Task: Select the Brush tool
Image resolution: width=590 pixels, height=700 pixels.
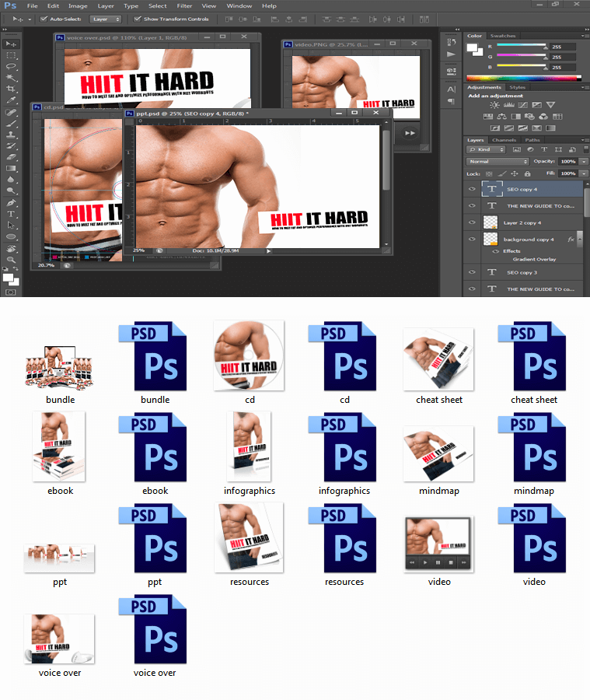Action: tap(11, 123)
